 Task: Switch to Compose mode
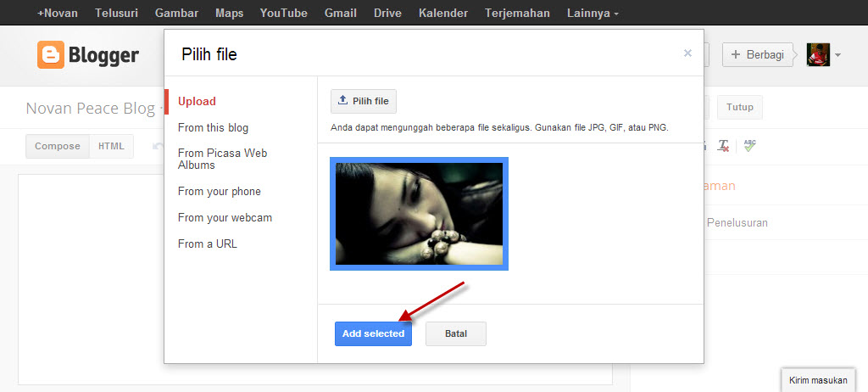coord(58,147)
